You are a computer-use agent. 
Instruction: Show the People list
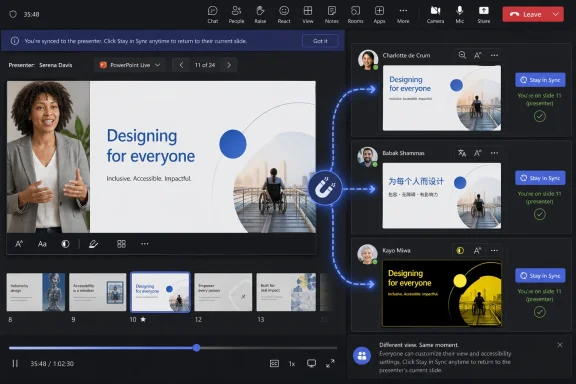point(236,15)
